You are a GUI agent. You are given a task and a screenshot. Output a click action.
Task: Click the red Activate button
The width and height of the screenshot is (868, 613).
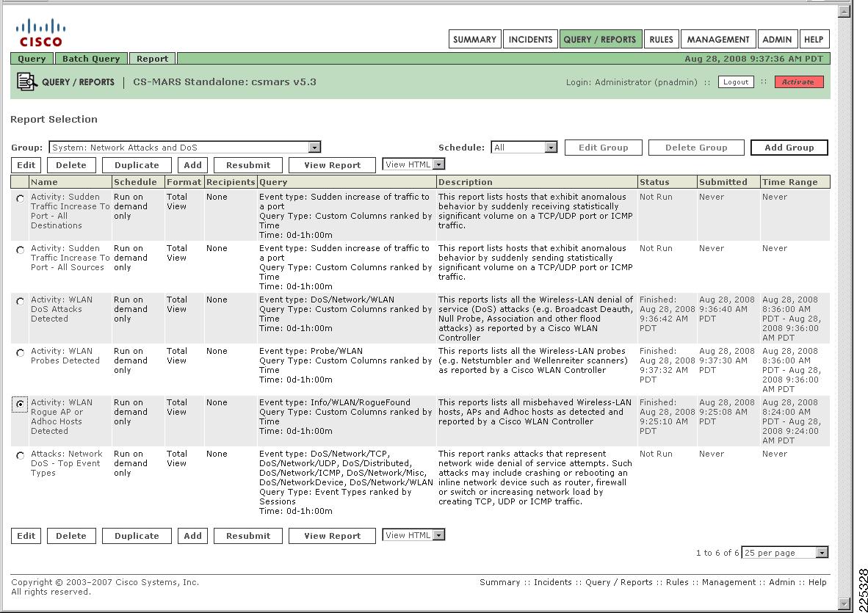coord(798,82)
